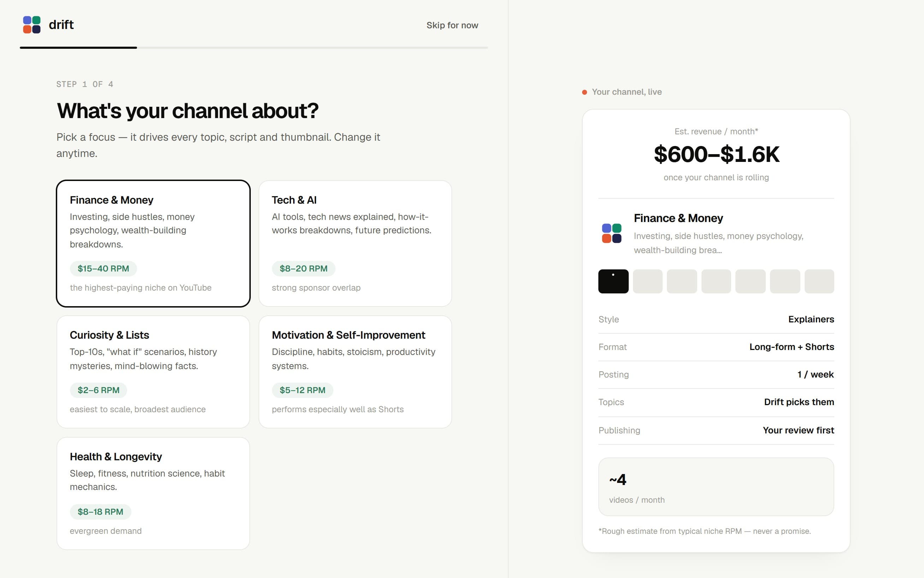Click 'performs especially well as Shorts' note

click(338, 409)
